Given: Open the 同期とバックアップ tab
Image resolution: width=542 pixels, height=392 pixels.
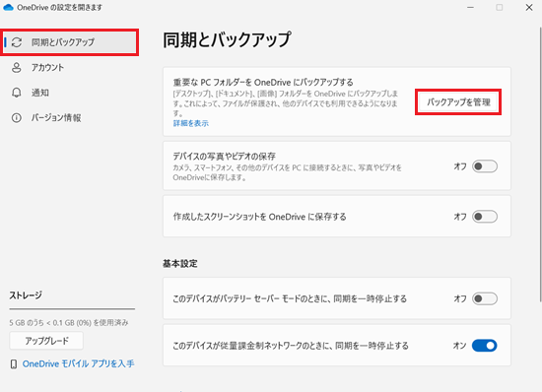Looking at the screenshot, I should click(x=69, y=42).
